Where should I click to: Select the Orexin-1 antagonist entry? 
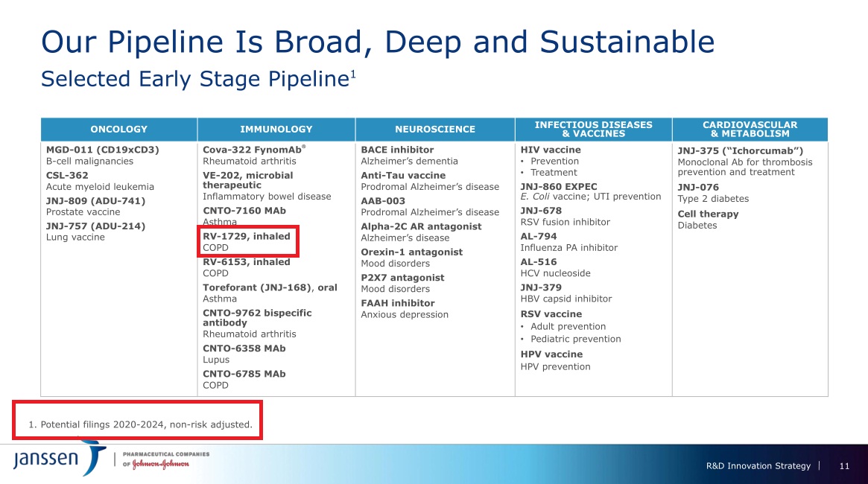click(411, 252)
